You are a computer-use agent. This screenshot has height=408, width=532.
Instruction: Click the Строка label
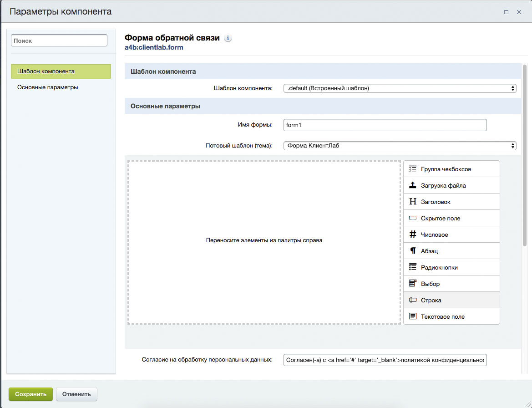point(431,300)
